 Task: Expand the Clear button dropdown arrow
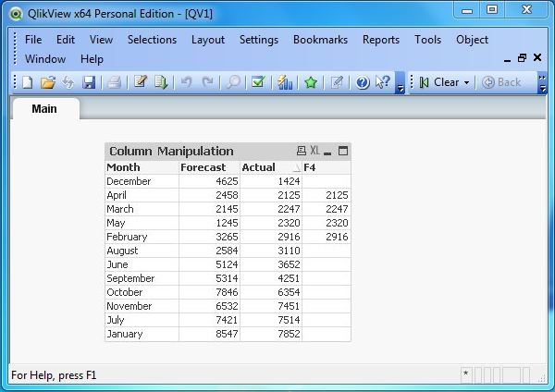tap(466, 83)
